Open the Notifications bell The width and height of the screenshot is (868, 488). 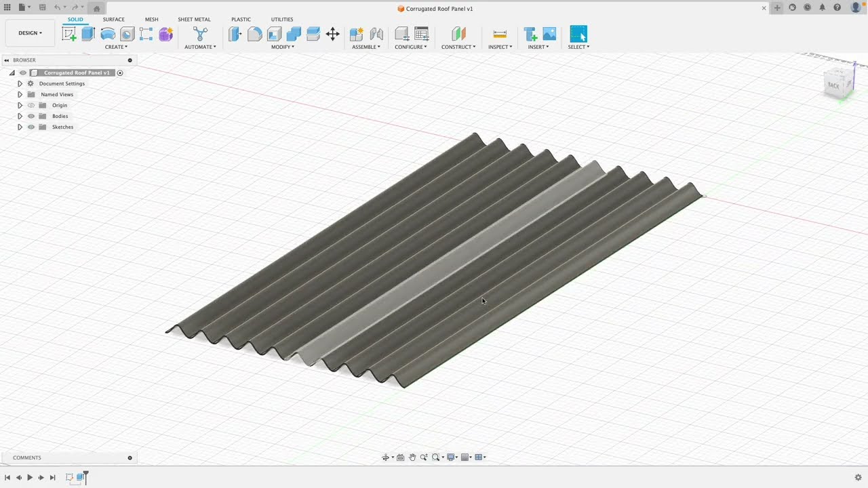[822, 7]
